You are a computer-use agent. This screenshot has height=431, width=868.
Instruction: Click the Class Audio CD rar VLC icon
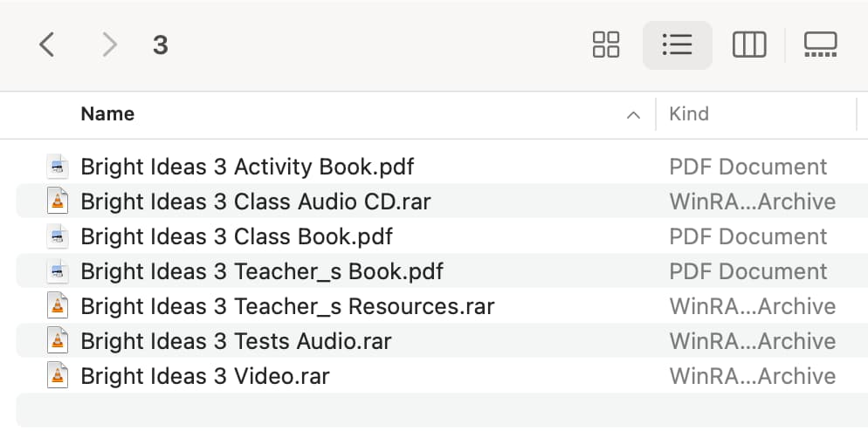(x=58, y=202)
